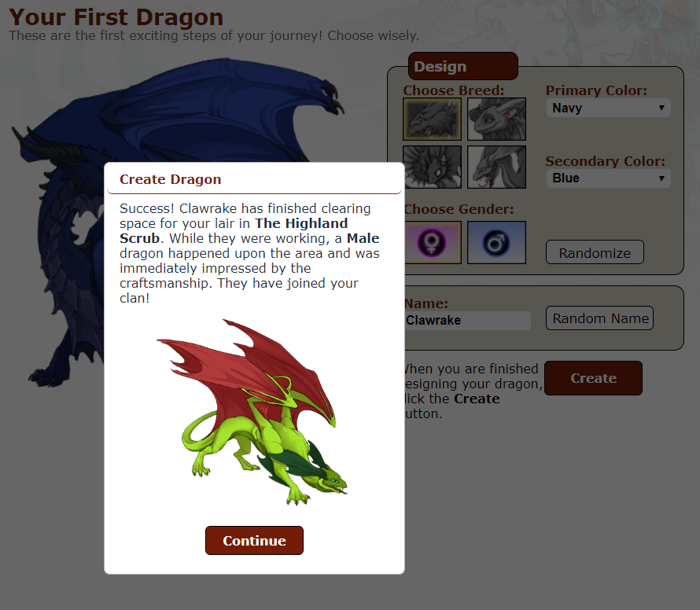
Task: Choose the female gender symbol
Action: (433, 242)
